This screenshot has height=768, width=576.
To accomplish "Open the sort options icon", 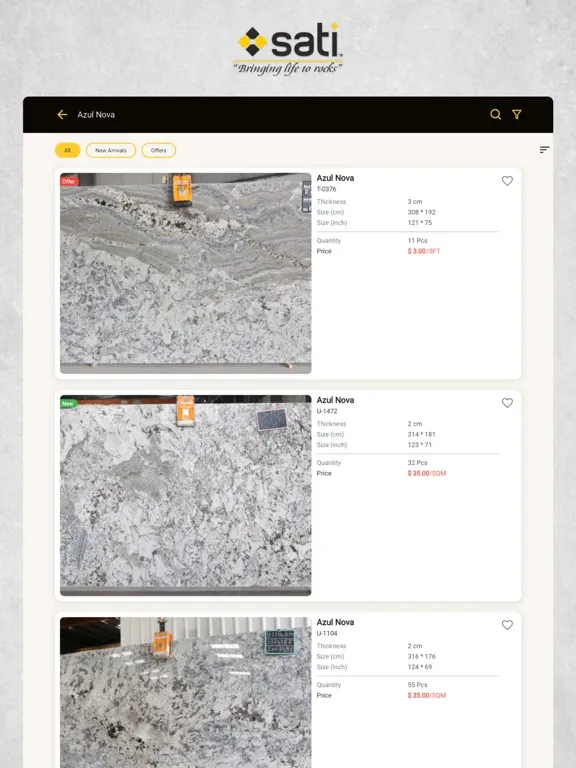I will (544, 150).
